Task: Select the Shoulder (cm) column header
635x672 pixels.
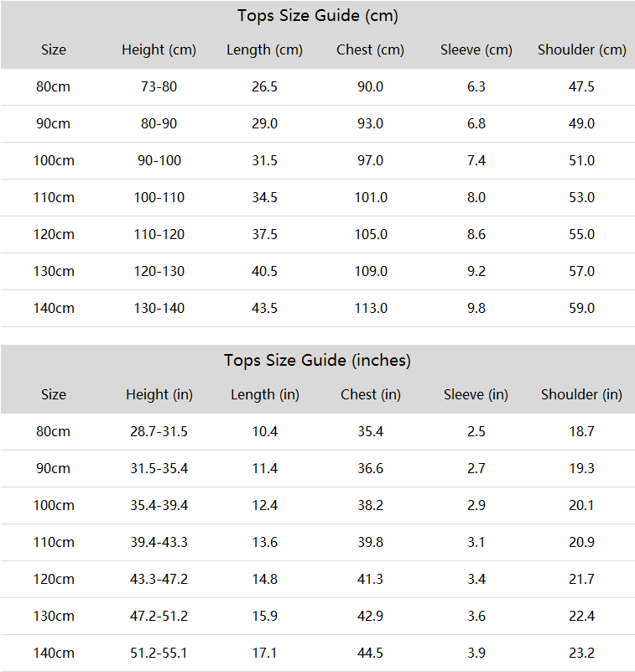Action: 582,50
